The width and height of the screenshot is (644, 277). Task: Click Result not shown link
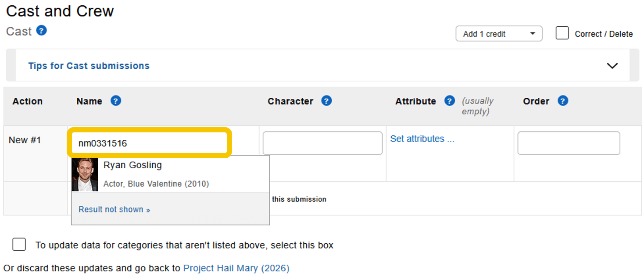[114, 210]
